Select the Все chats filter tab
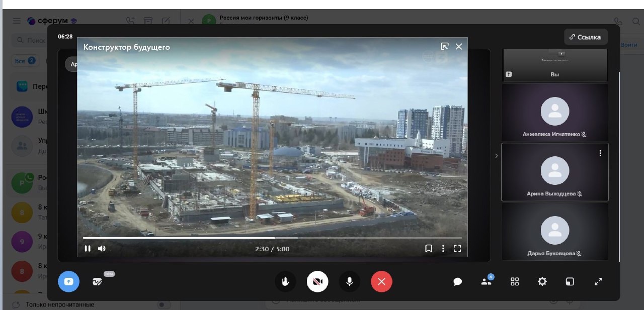 point(25,61)
